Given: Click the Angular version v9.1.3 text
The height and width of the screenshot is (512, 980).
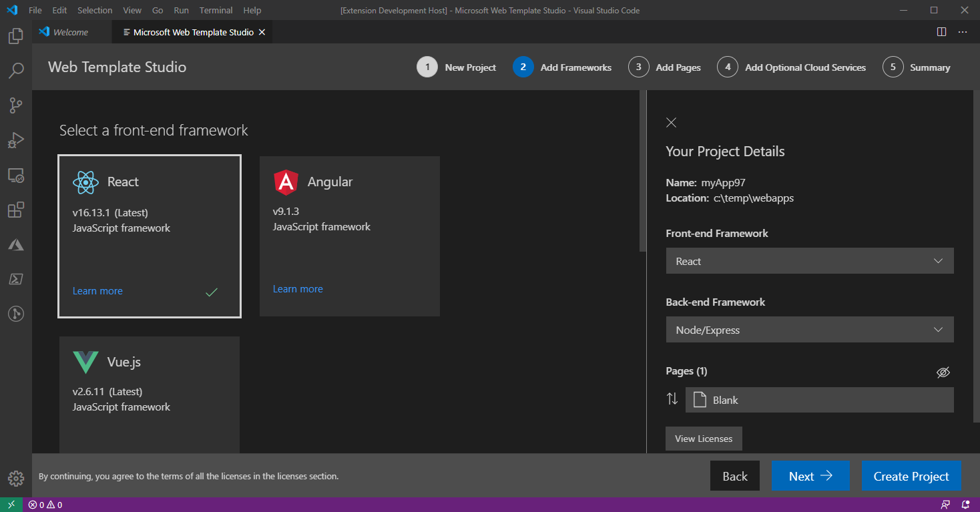Looking at the screenshot, I should point(286,211).
